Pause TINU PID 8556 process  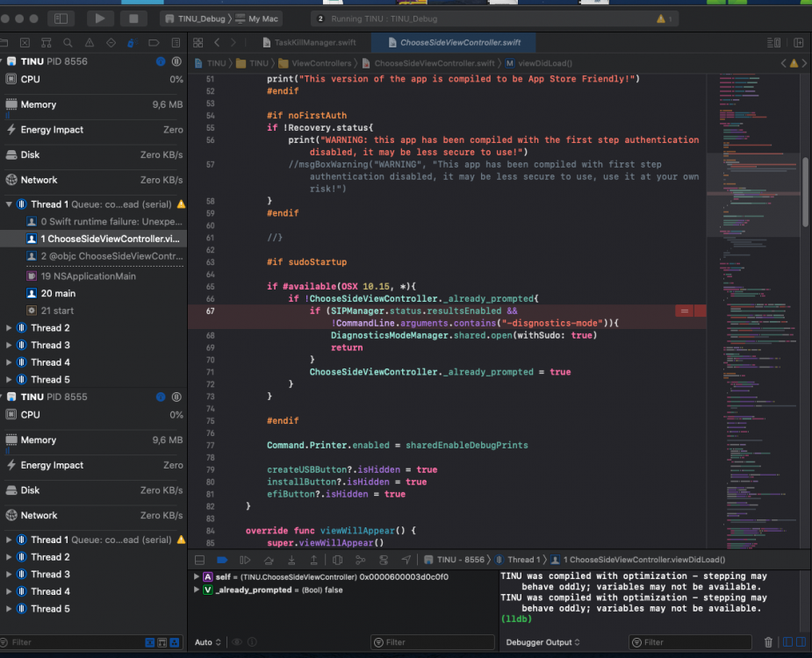176,61
